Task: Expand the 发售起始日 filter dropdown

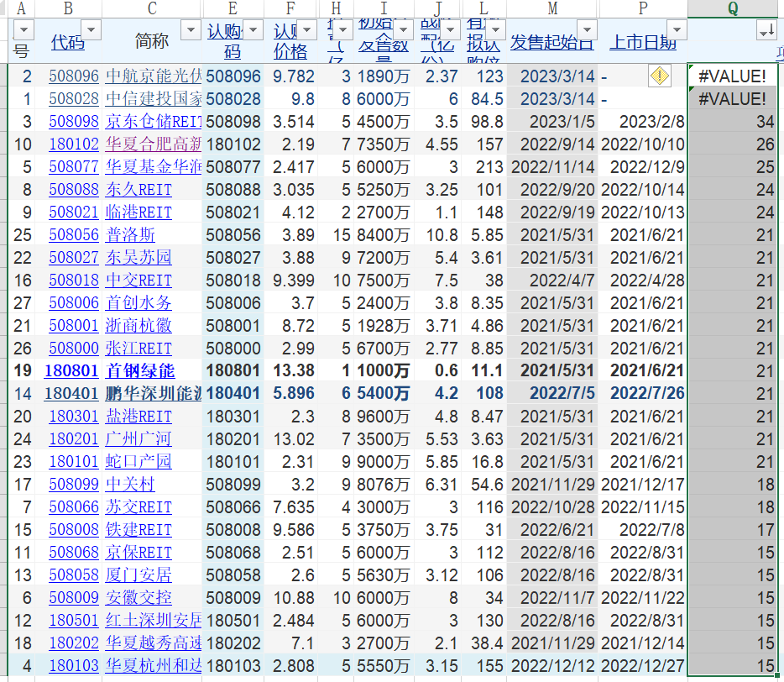Action: pyautogui.click(x=585, y=30)
